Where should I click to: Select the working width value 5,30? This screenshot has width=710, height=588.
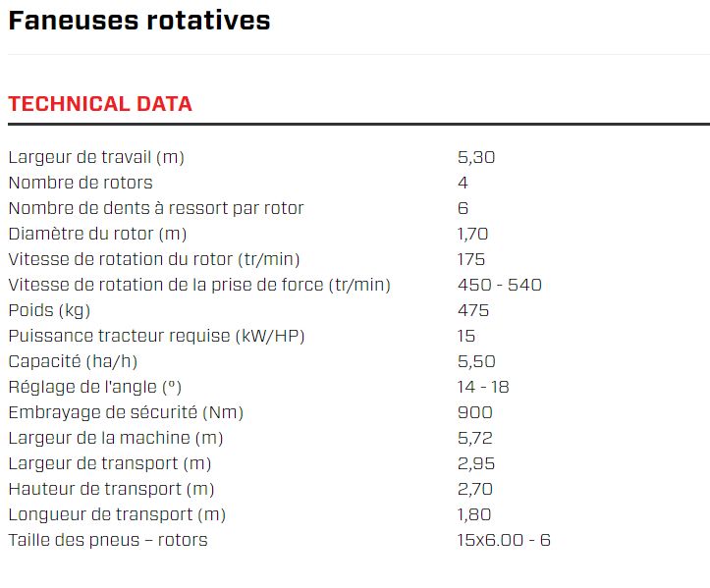click(x=475, y=157)
